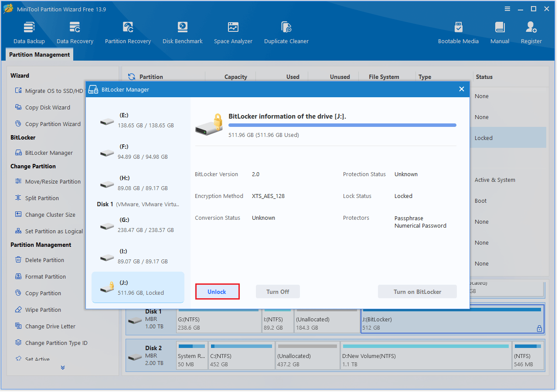Choose Format Partition

[x=40, y=276]
